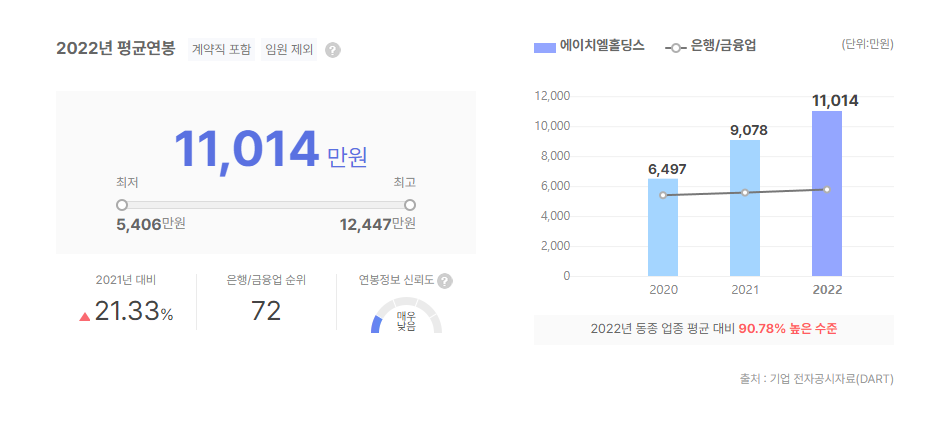Click the 2022년 평균연봉 heading

point(116,49)
